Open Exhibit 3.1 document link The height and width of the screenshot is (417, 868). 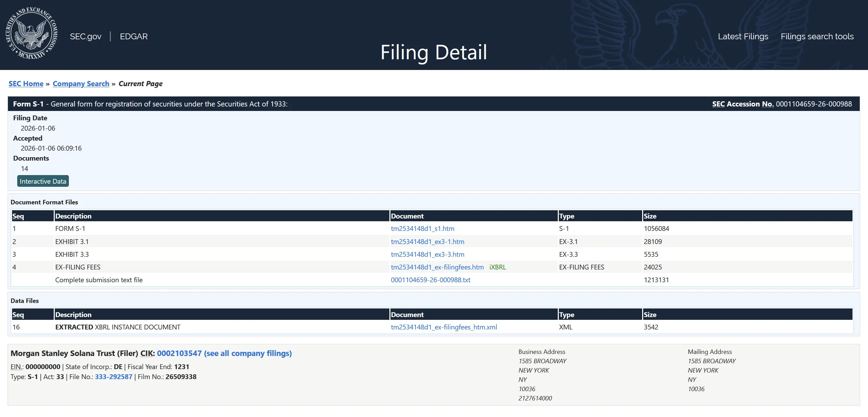coord(427,241)
